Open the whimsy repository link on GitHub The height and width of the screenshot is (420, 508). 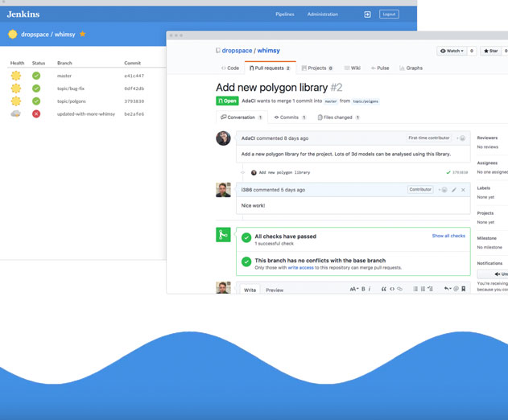point(269,51)
